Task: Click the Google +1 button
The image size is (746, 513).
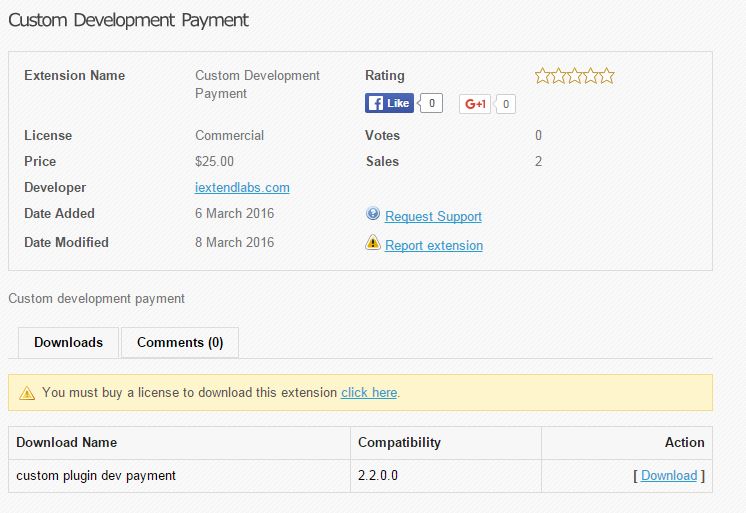Action: click(x=475, y=104)
